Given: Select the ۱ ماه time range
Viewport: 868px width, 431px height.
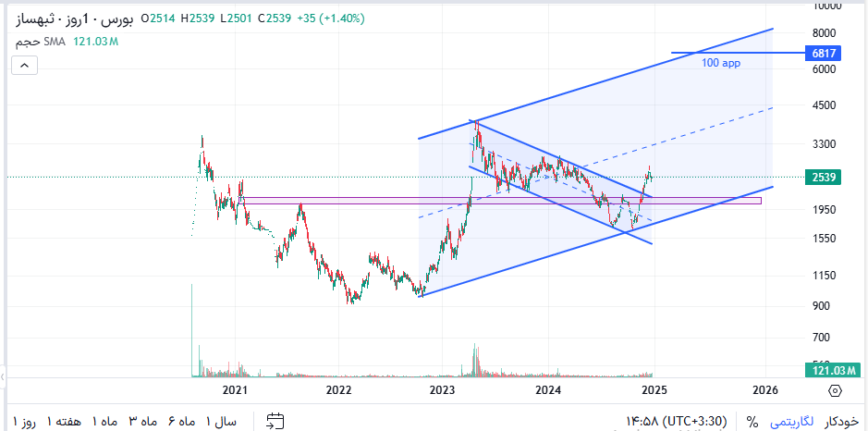Looking at the screenshot, I should pyautogui.click(x=104, y=422).
